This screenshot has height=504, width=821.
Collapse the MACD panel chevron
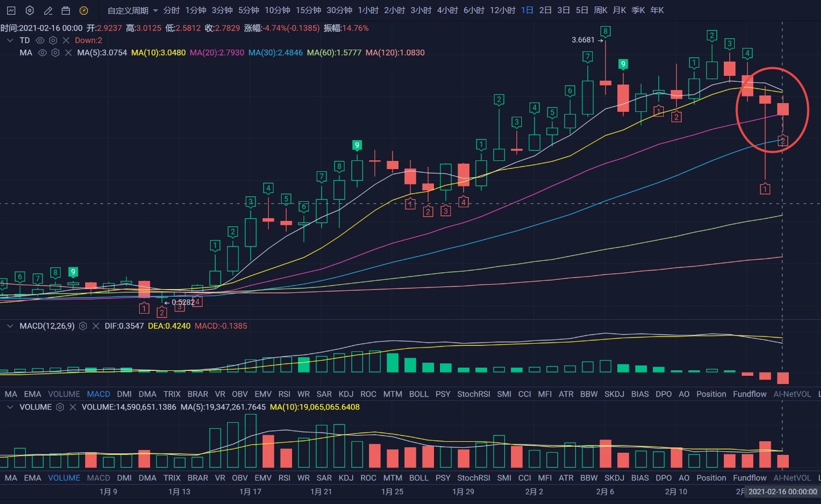pos(9,326)
